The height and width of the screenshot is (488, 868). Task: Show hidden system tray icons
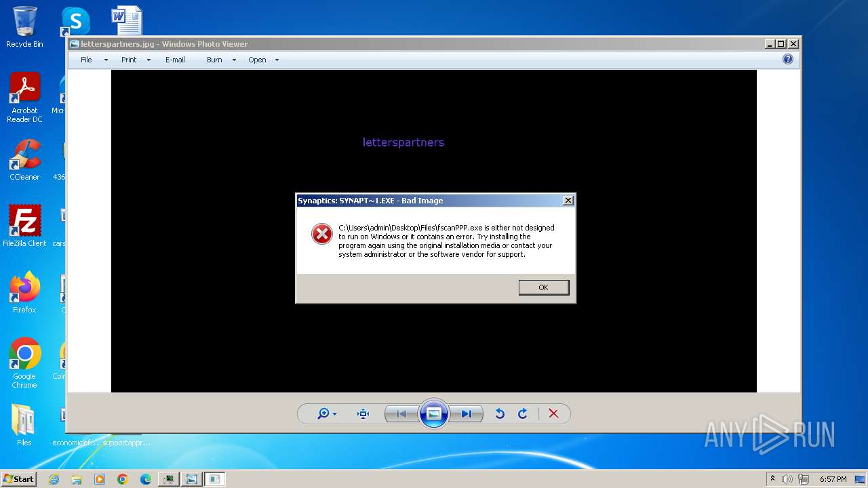(x=772, y=479)
